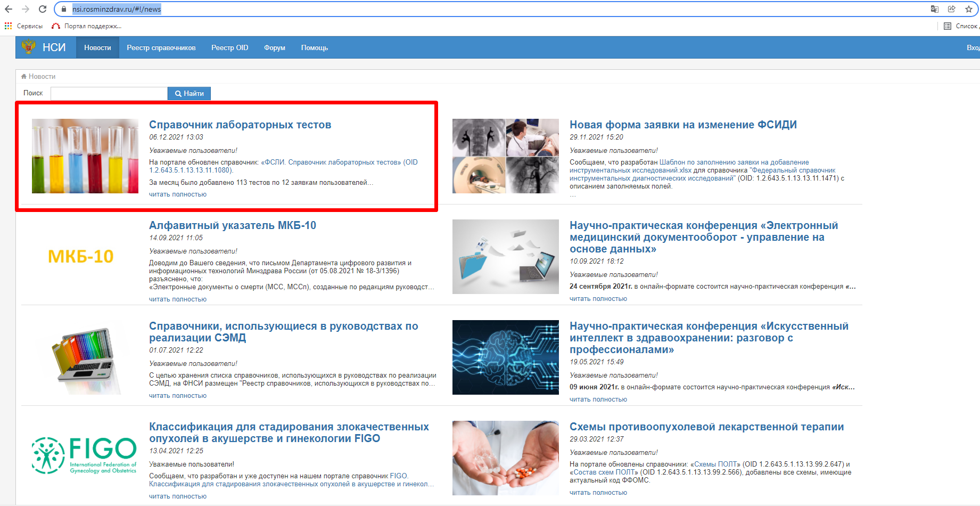Open Портал поддержки bookmark
This screenshot has height=506, width=980.
(x=87, y=26)
